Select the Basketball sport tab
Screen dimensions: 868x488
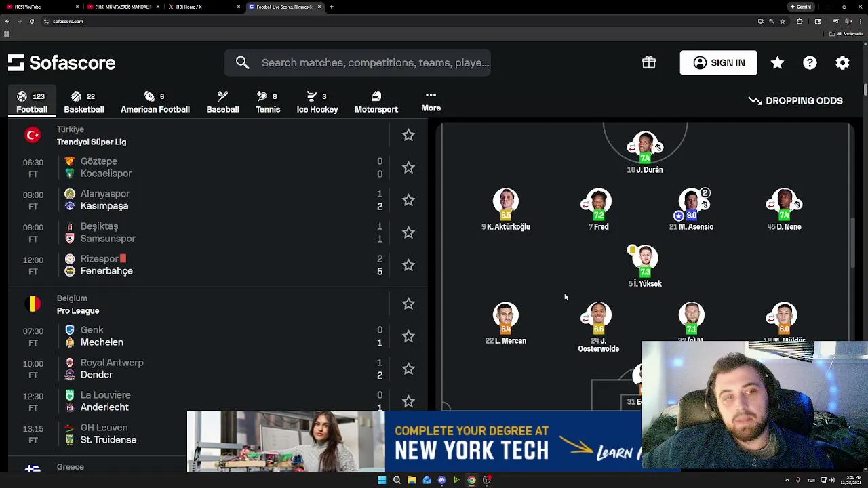click(84, 102)
